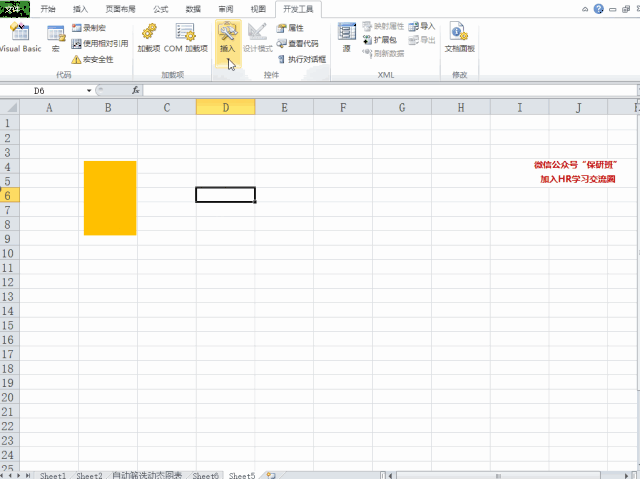
Task: Switch to 自动筛选动态图表 sheet tab
Action: pos(147,475)
